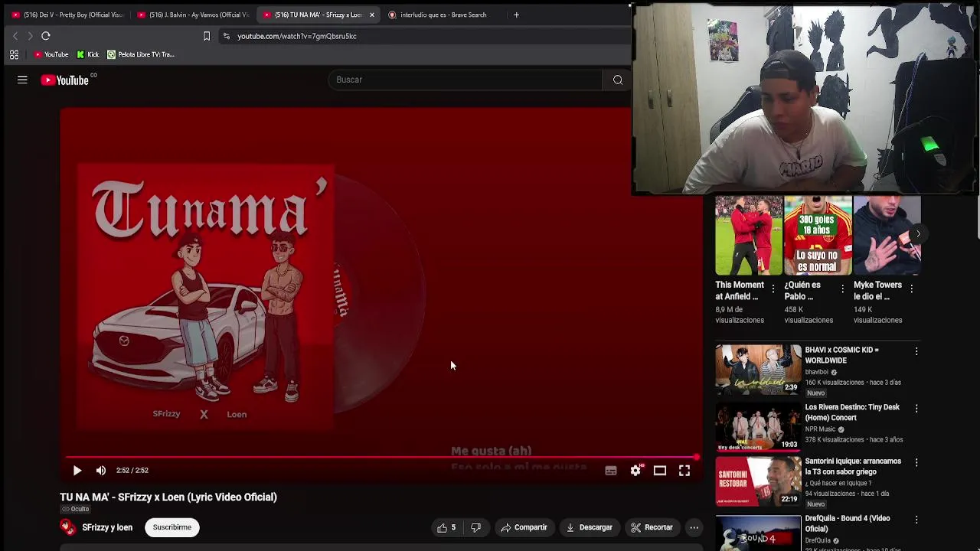Open more actions ellipsis below video
Image resolution: width=980 pixels, height=551 pixels.
694,527
